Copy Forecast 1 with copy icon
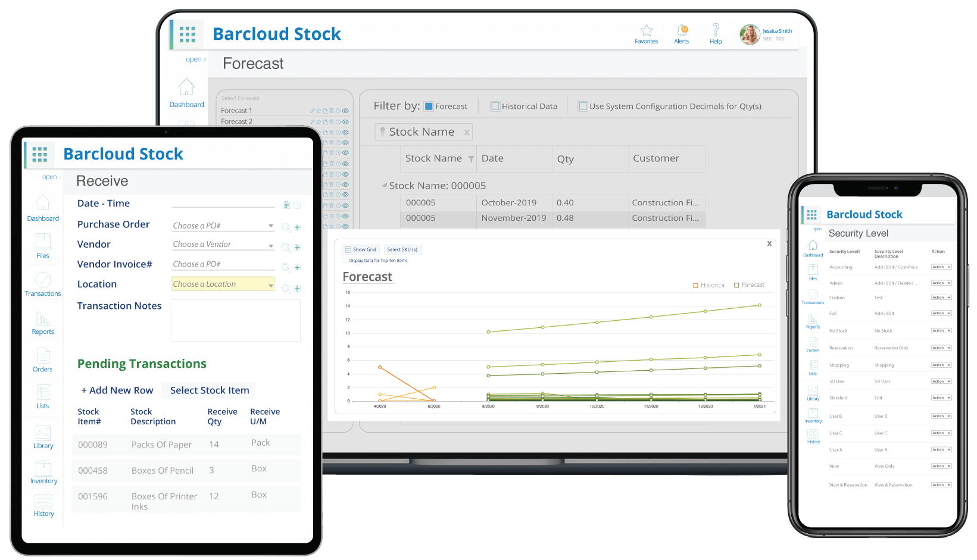The height and width of the screenshot is (560, 977). coord(325,111)
